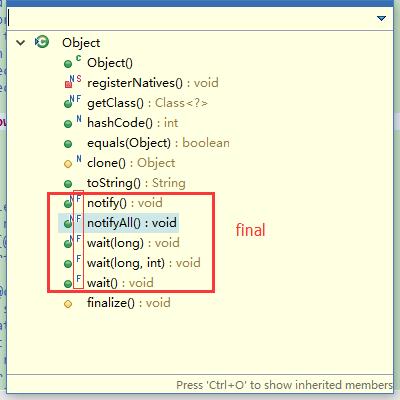
Task: Select finalize() : void method
Action: 129,303
